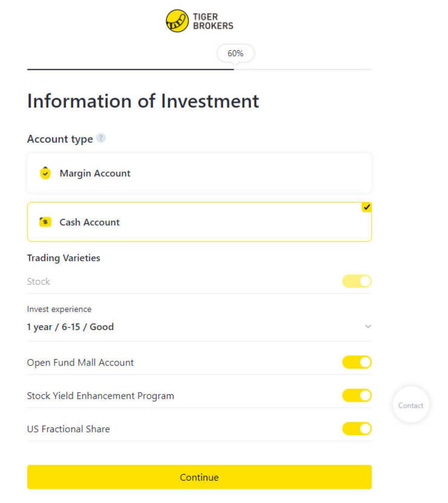Screen dimensions: 448x503
Task: Toggle the US Fractional Share switch
Action: coord(357,429)
